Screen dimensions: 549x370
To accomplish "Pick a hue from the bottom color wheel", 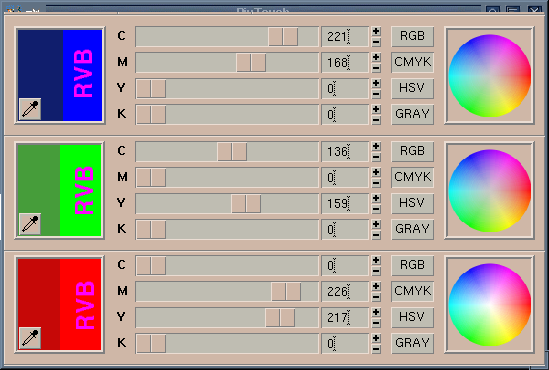I will click(489, 305).
